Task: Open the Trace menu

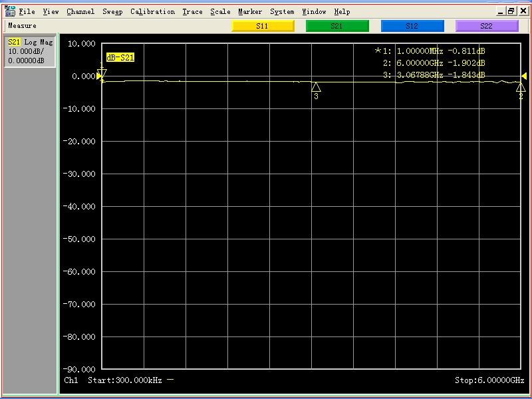Action: coord(192,11)
